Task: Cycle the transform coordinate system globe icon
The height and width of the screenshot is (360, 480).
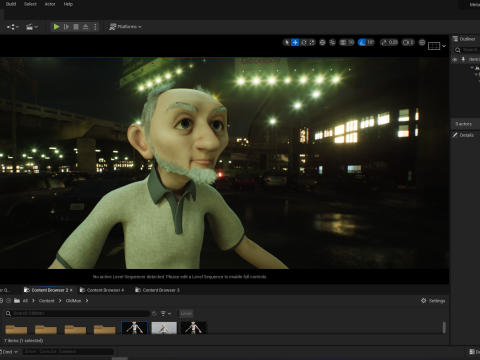Action: 322,42
